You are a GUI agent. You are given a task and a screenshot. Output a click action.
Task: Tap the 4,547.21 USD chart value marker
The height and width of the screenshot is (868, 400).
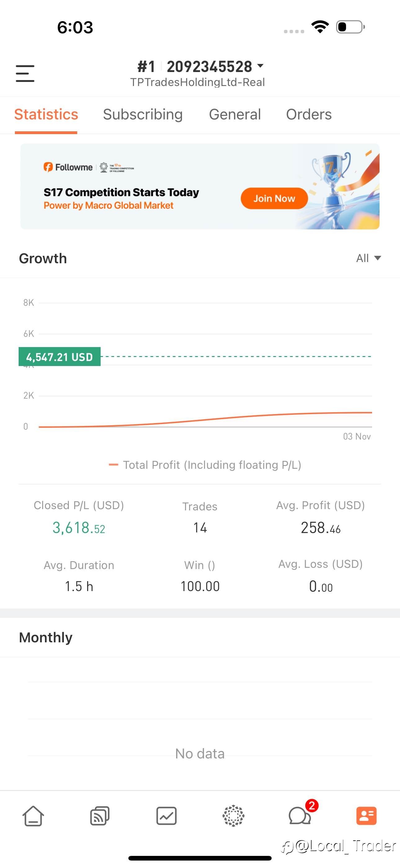[60, 356]
